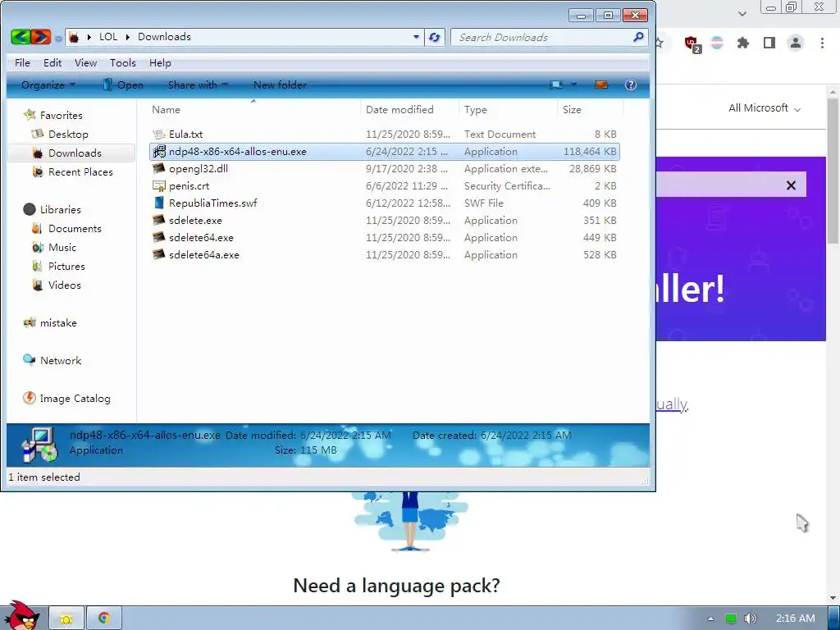Open Chrome from the taskbar
840x630 pixels.
[104, 619]
